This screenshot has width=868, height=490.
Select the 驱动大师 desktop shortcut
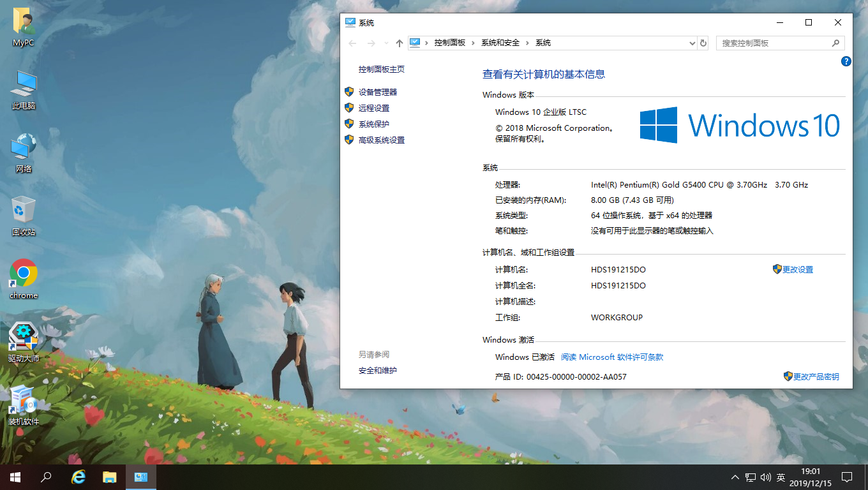tap(24, 343)
